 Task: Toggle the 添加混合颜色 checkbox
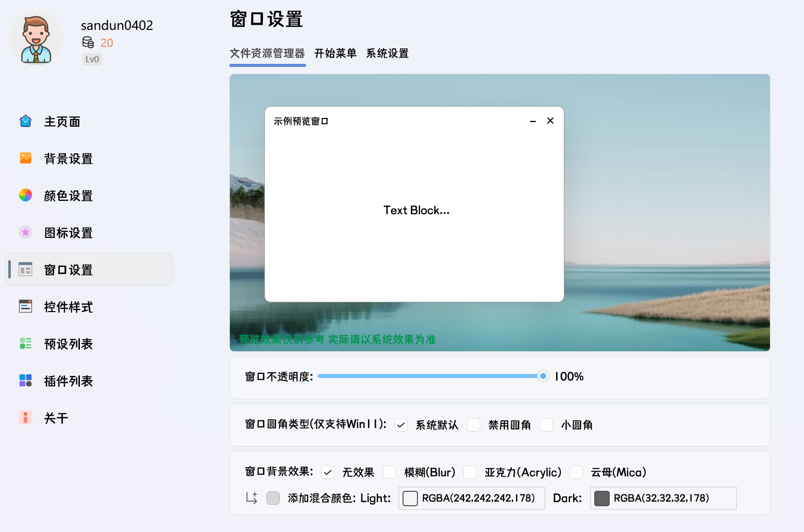pos(273,498)
